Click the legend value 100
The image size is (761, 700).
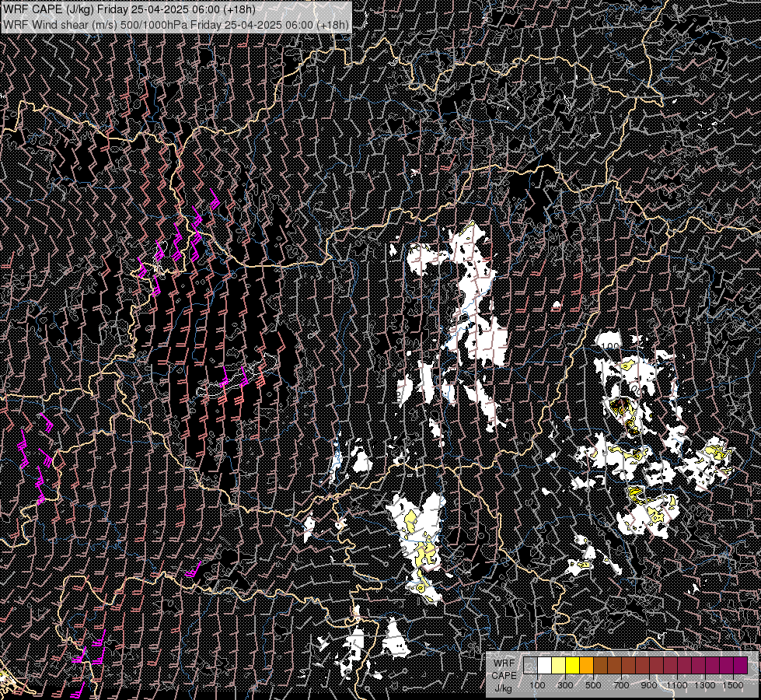(x=537, y=685)
